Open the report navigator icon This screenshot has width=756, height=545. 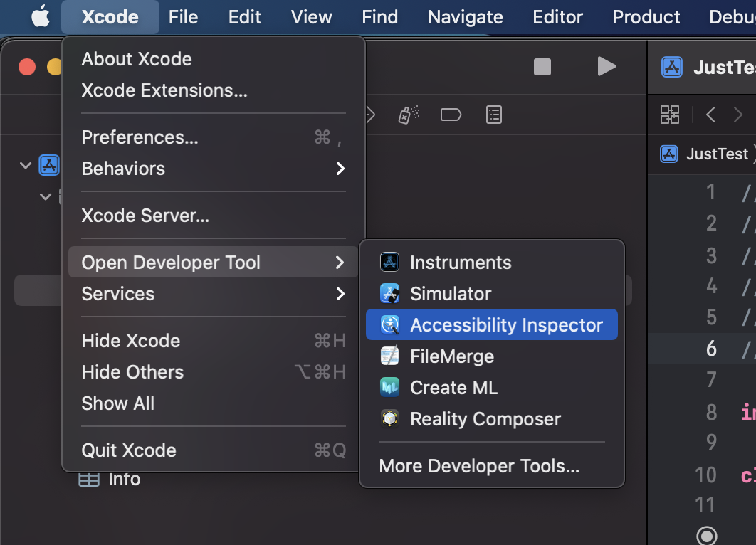pos(494,115)
